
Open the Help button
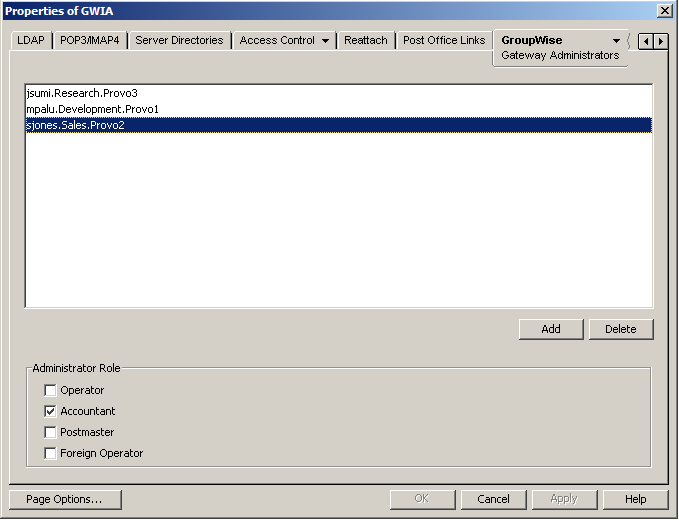coord(635,500)
